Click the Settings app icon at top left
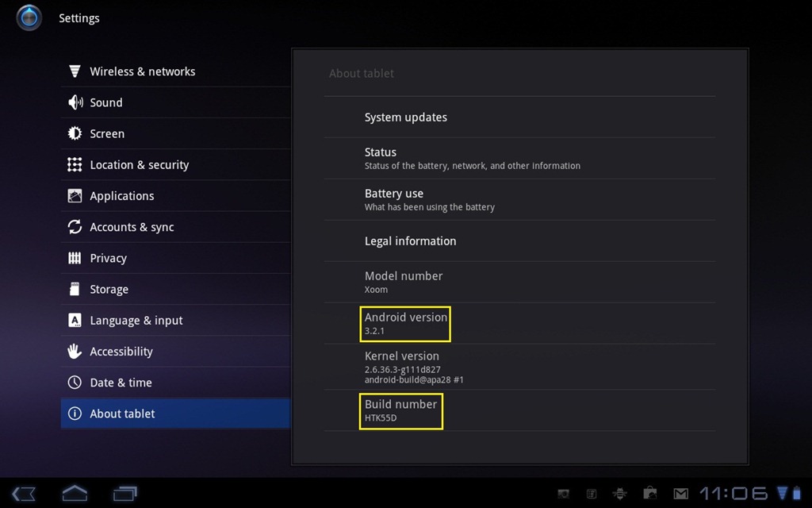Viewport: 812px width, 508px height. click(x=29, y=17)
